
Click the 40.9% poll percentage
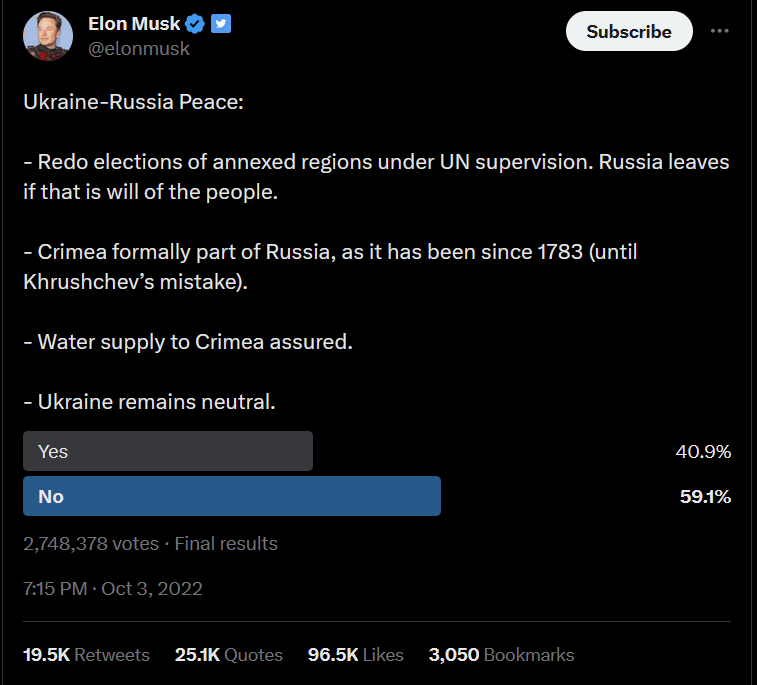(703, 451)
